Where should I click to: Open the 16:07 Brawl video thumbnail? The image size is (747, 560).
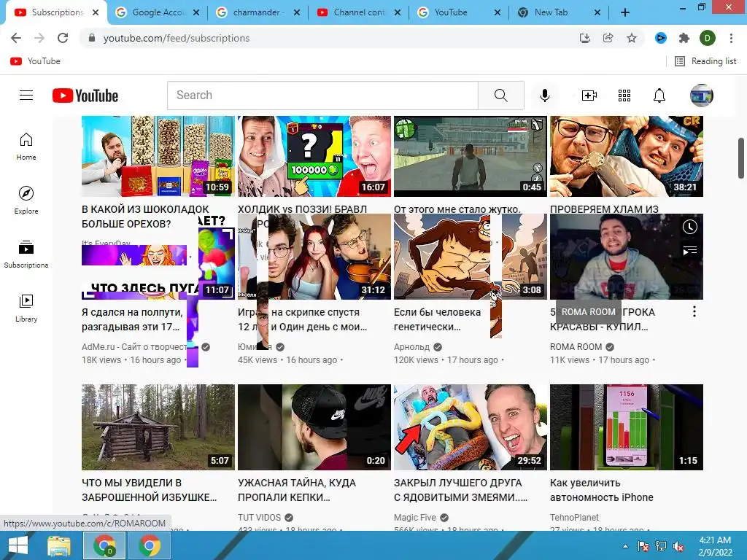point(314,156)
